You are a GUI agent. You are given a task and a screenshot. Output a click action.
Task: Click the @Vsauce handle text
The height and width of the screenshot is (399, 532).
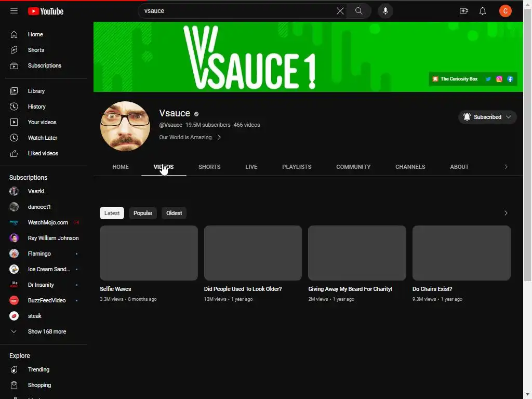click(x=170, y=125)
